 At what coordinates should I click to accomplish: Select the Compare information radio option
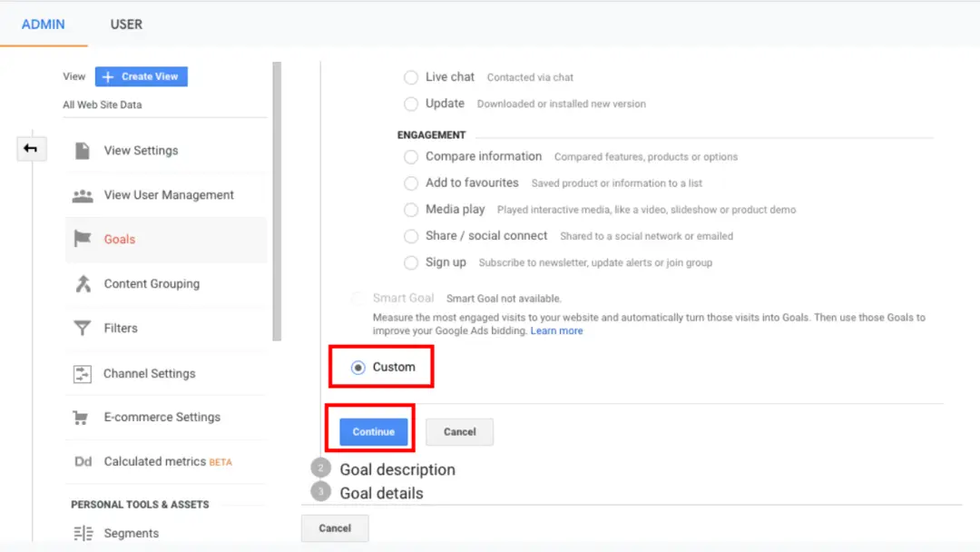coord(411,157)
